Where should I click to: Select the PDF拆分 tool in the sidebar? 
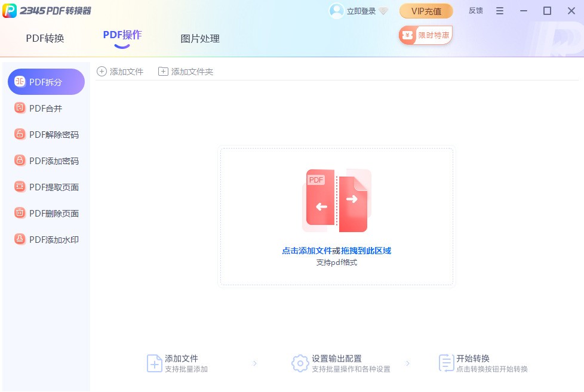46,82
